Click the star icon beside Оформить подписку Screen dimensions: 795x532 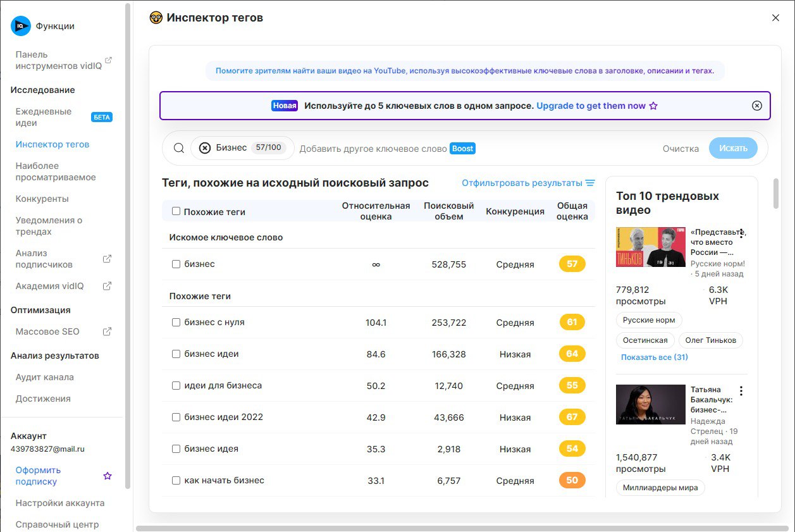pyautogui.click(x=108, y=476)
